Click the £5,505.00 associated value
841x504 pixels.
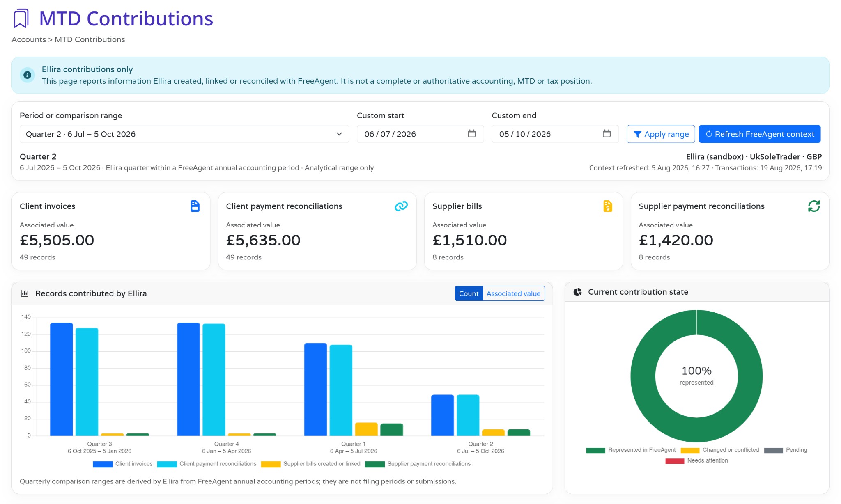click(x=57, y=240)
